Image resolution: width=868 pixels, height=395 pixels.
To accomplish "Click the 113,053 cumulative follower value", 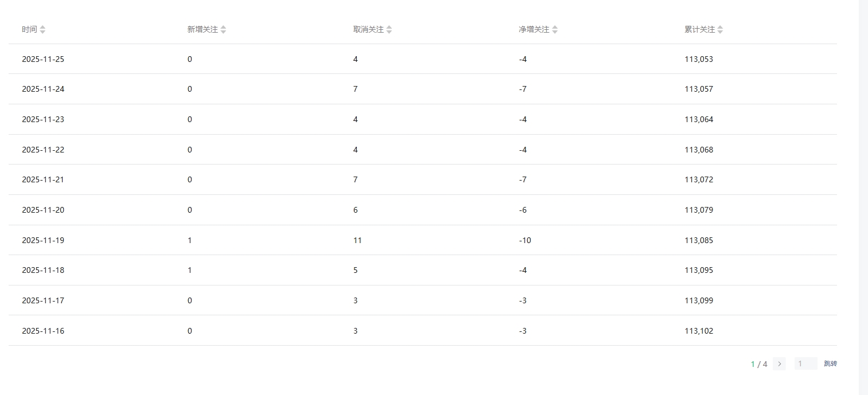I will (699, 59).
